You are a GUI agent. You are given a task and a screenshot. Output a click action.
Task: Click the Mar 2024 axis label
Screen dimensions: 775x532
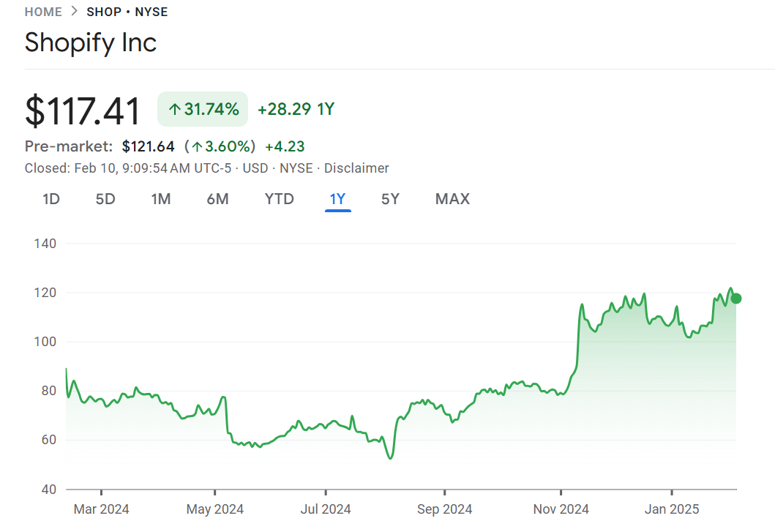pyautogui.click(x=101, y=509)
